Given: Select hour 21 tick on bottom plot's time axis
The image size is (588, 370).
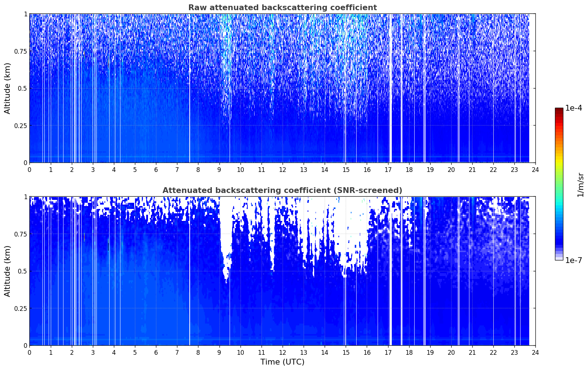Looking at the screenshot, I should tap(472, 352).
